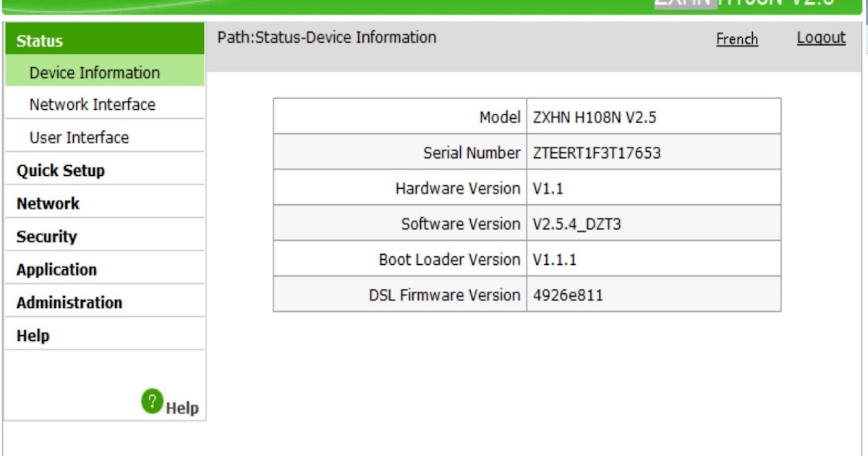868x456 pixels.
Task: Click the Logout link
Action: coord(821,38)
